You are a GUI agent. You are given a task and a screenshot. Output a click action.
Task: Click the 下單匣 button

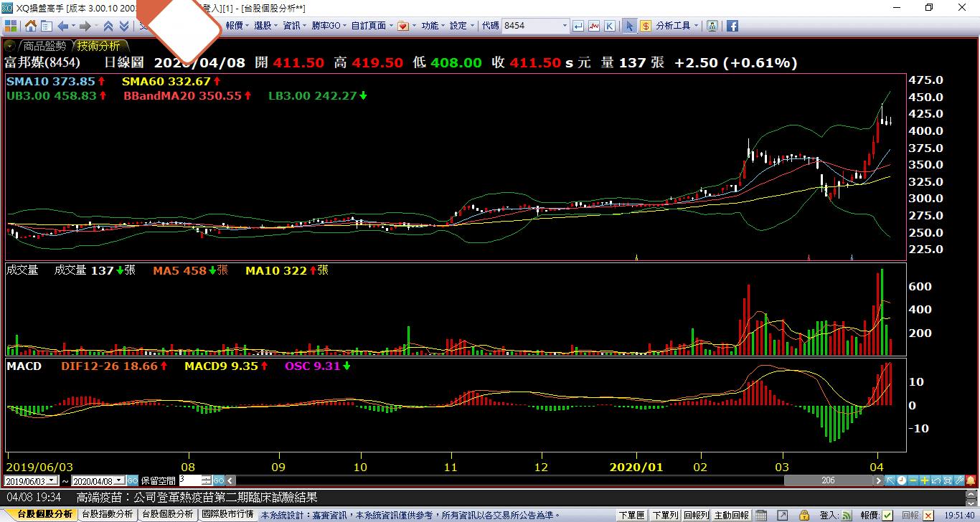[631, 515]
